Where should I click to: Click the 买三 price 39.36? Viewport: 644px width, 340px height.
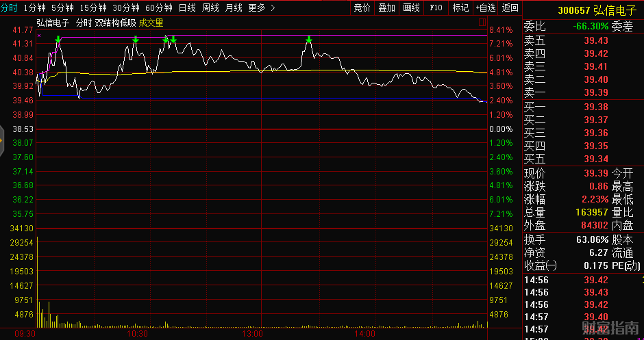(596, 133)
